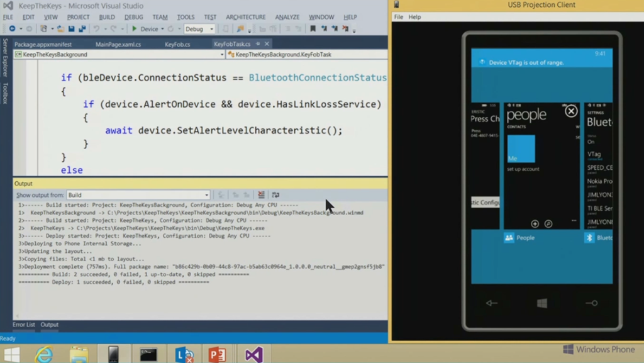Click Go to Next Message output icon
This screenshot has height=363, width=644.
(247, 194)
